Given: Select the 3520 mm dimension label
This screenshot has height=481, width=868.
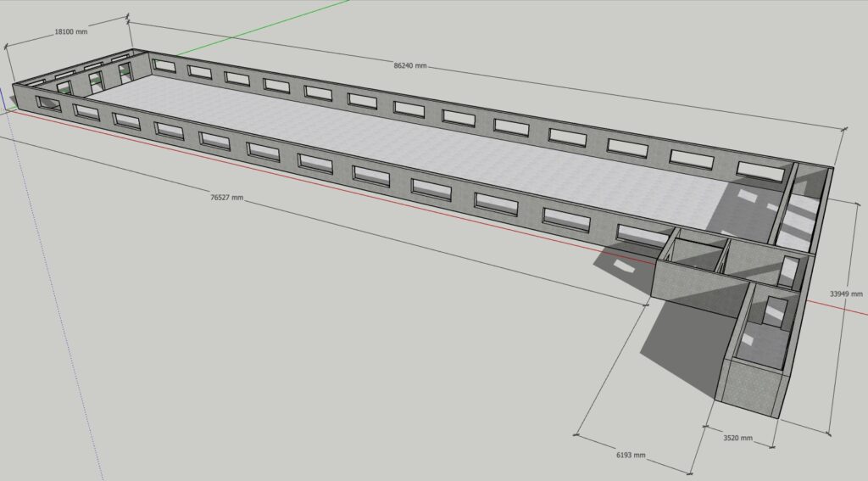Looking at the screenshot, I should point(737,439).
